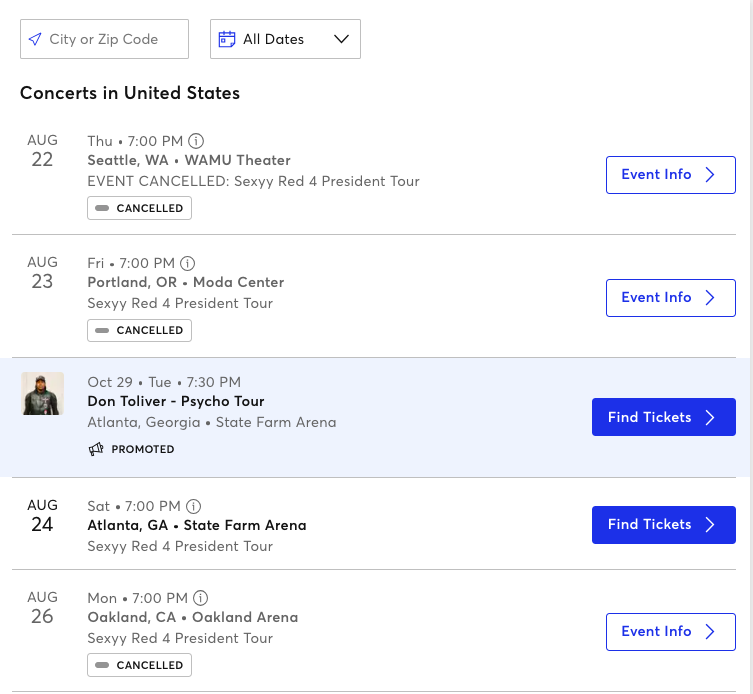Click chevron arrow on Seattle Event Info button
The image size is (753, 694).
pos(710,174)
